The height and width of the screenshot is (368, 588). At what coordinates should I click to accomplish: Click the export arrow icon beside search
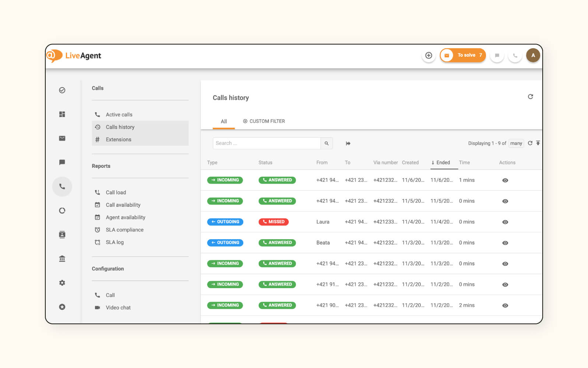click(x=348, y=143)
